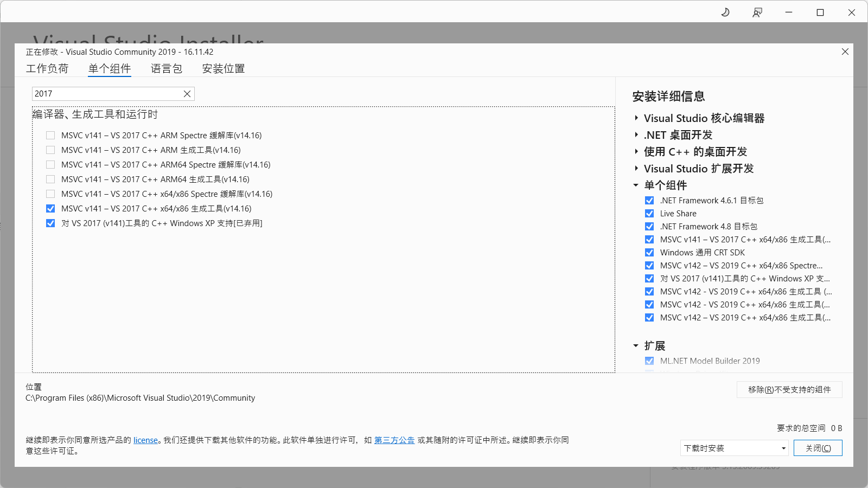Expand the .NET 桌面开发 node

coord(636,135)
